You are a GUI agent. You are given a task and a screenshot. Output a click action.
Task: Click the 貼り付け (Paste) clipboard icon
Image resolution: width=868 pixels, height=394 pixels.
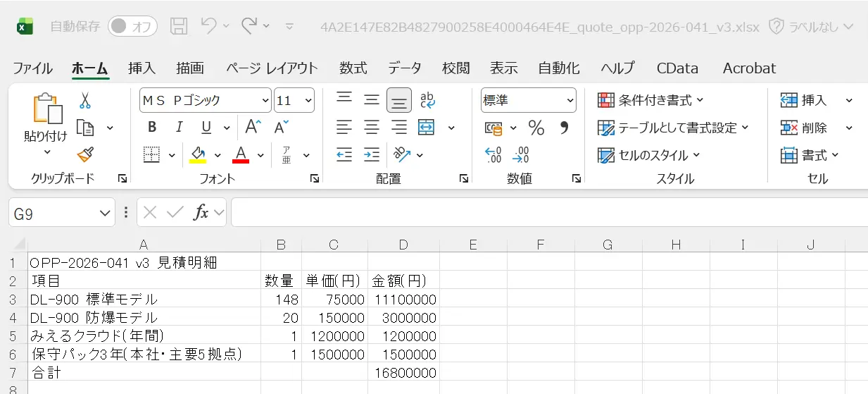46,109
